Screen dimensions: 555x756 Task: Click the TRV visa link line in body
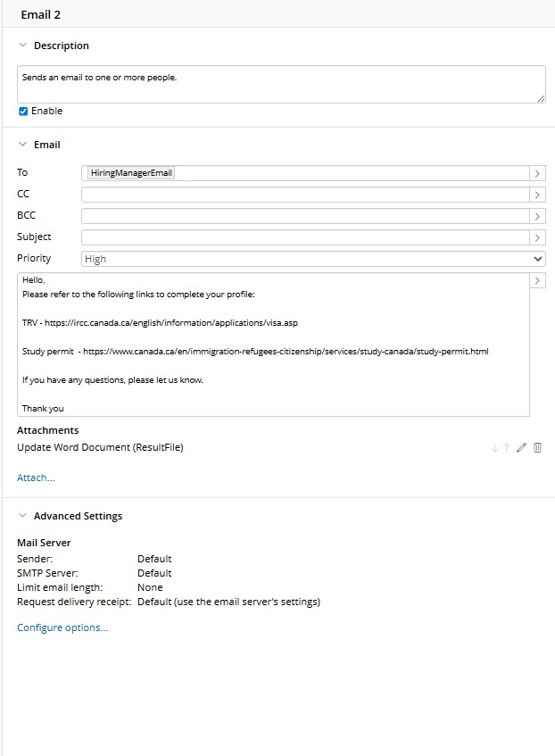point(160,322)
